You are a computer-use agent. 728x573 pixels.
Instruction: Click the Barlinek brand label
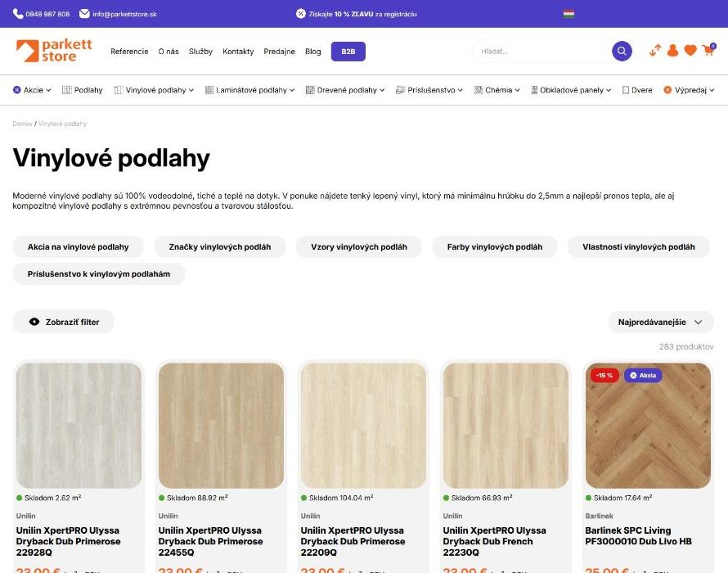pos(599,516)
